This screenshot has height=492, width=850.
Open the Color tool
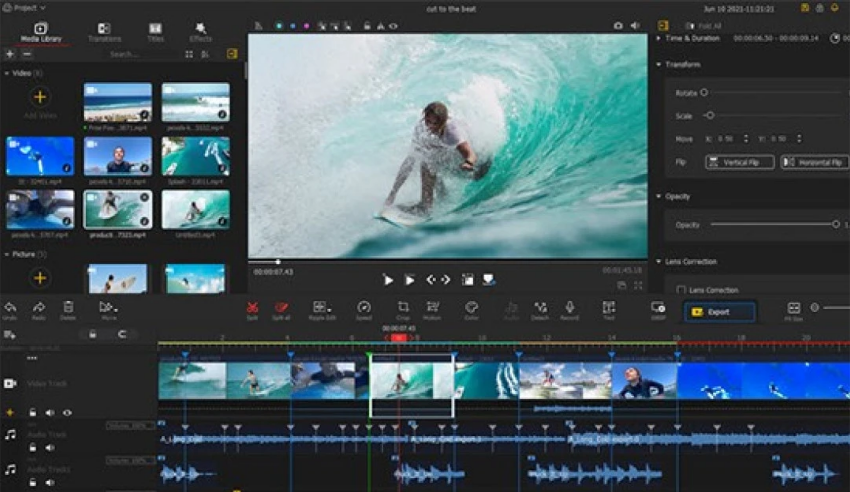[x=471, y=308]
